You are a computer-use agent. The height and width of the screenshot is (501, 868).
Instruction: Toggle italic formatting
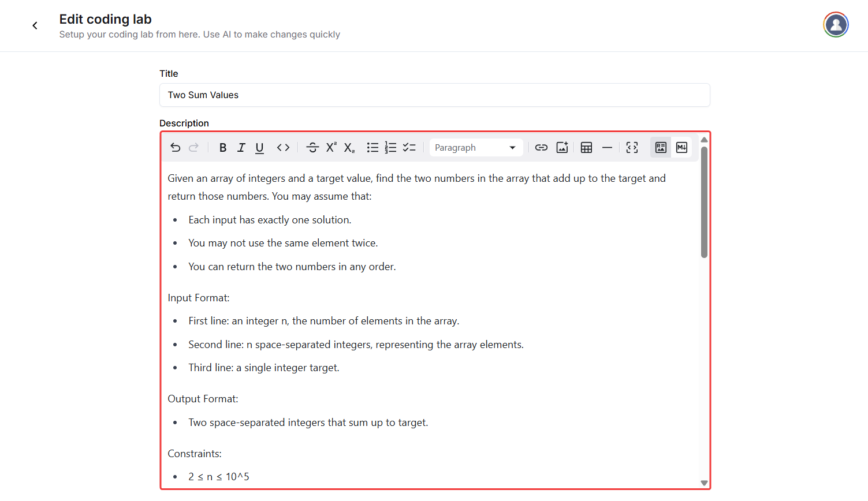click(x=241, y=148)
